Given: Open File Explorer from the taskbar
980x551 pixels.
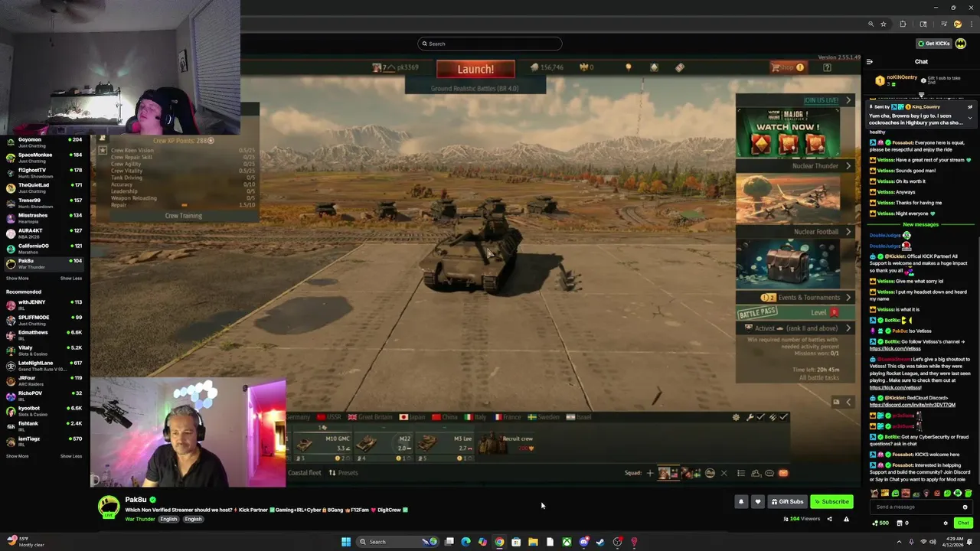Looking at the screenshot, I should 533,542.
